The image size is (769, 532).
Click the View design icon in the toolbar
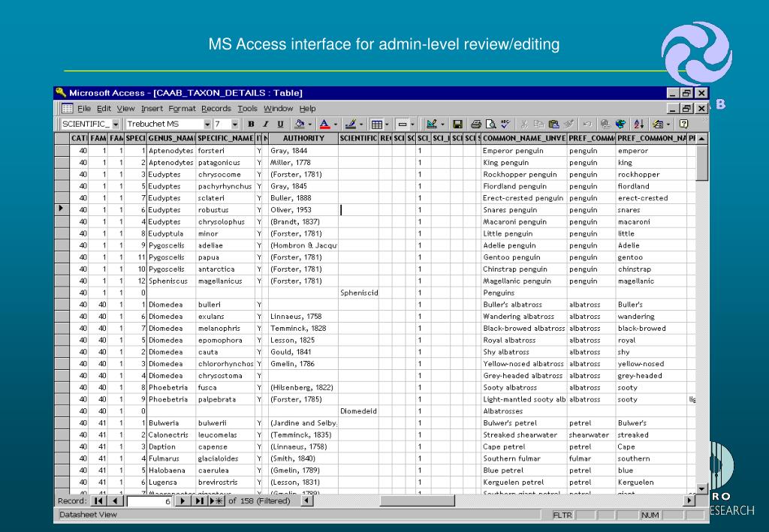(432, 124)
